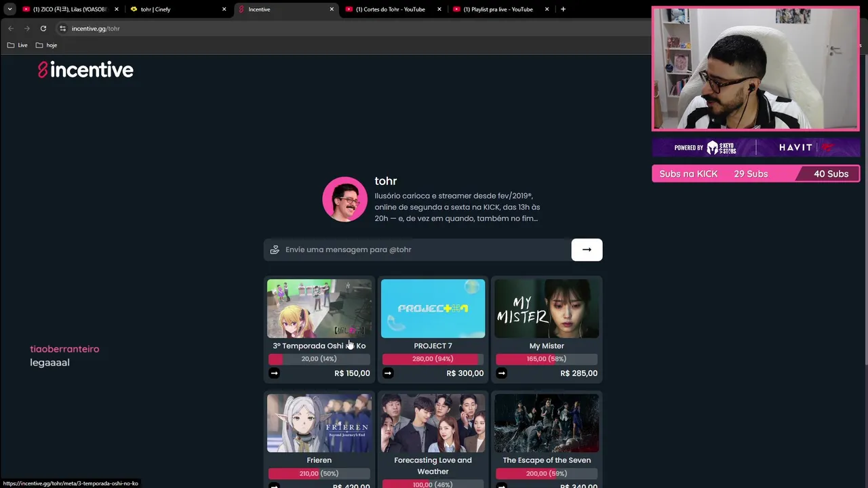The image size is (868, 488).
Task: Click the R$ 150,00 goal amount
Action: (x=352, y=373)
